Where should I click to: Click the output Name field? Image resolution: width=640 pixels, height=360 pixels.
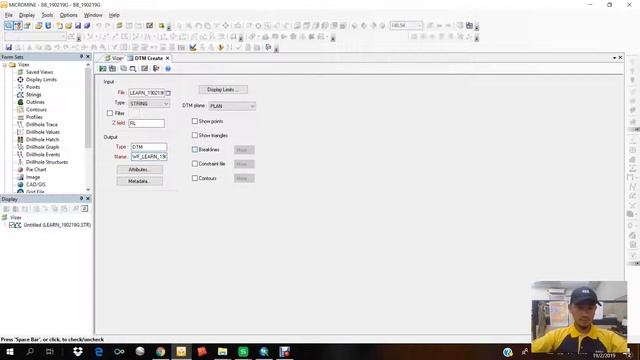(x=149, y=157)
